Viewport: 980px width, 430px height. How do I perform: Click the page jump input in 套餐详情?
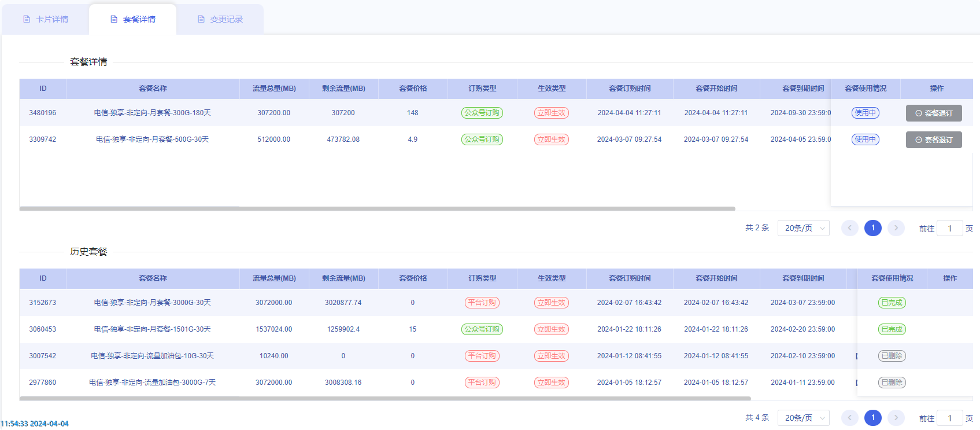click(949, 229)
